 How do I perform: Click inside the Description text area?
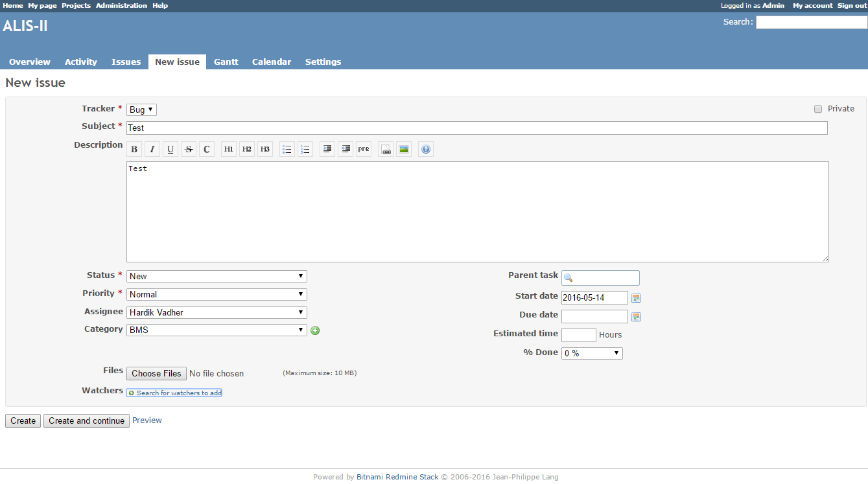click(x=478, y=212)
